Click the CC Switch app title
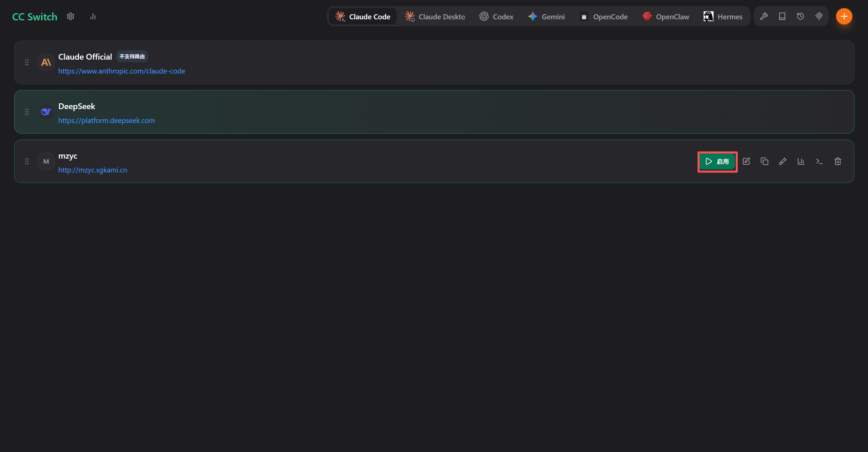868x452 pixels. coord(35,17)
